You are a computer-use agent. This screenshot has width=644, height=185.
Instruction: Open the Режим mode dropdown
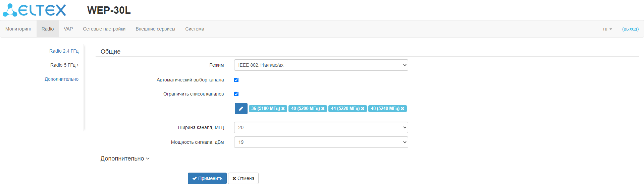click(x=321, y=65)
